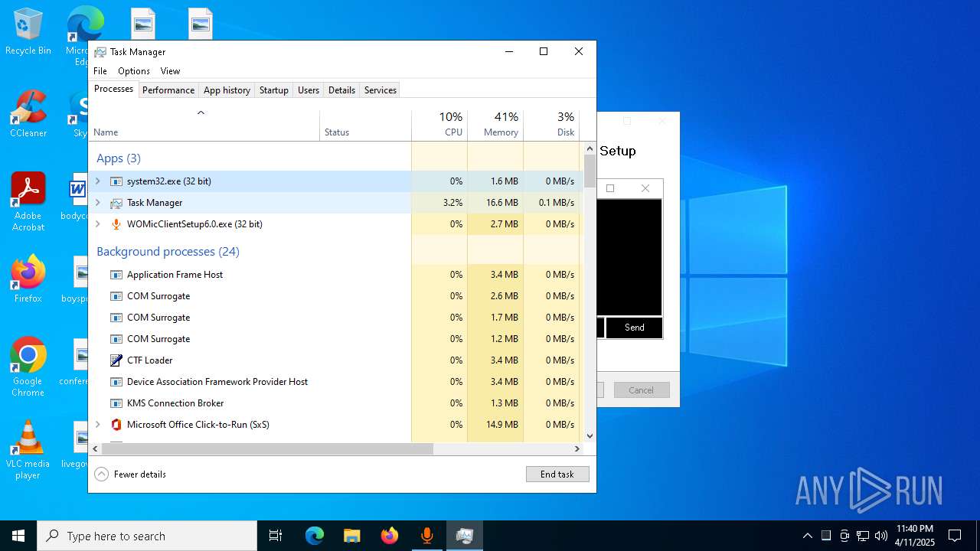This screenshot has height=551, width=980.
Task: Switch to the Performance tab
Action: tap(168, 90)
